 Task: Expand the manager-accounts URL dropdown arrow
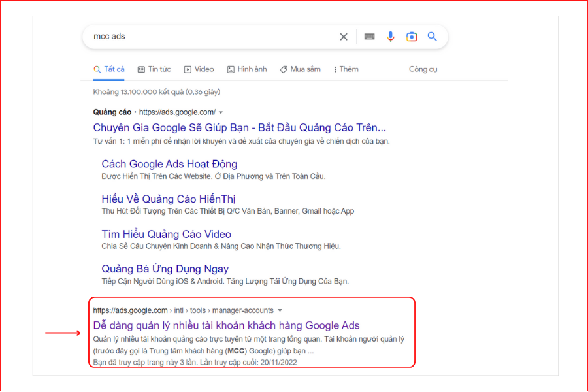pos(280,310)
